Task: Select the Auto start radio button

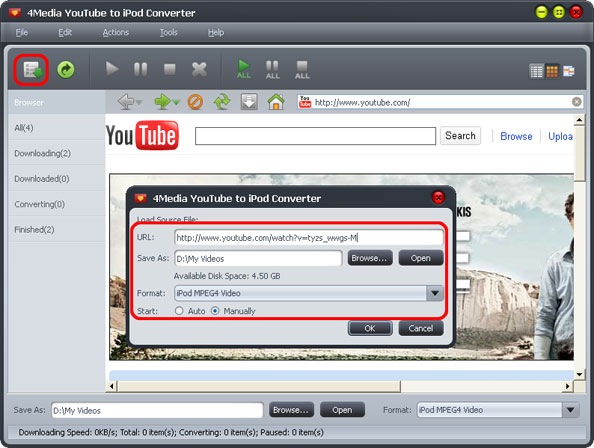Action: click(x=179, y=311)
